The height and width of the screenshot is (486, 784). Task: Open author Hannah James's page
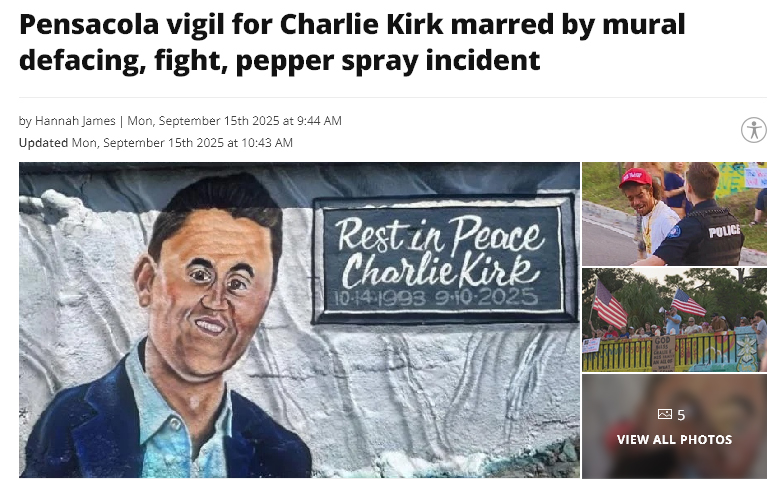click(x=75, y=120)
